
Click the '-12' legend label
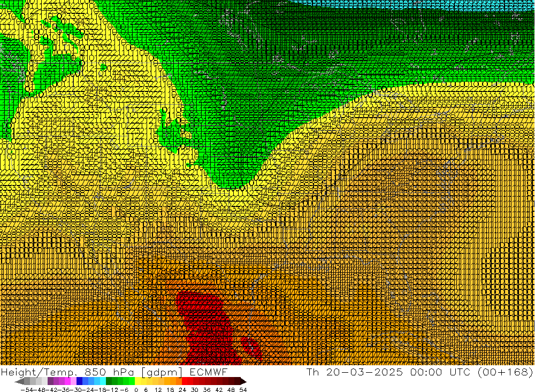click(112, 390)
